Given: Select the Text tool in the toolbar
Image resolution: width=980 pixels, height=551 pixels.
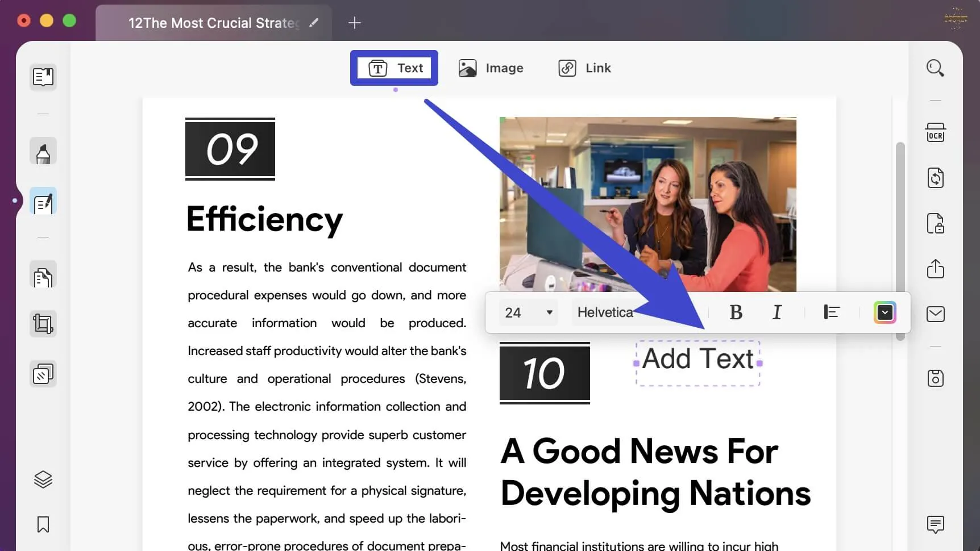Looking at the screenshot, I should point(395,68).
